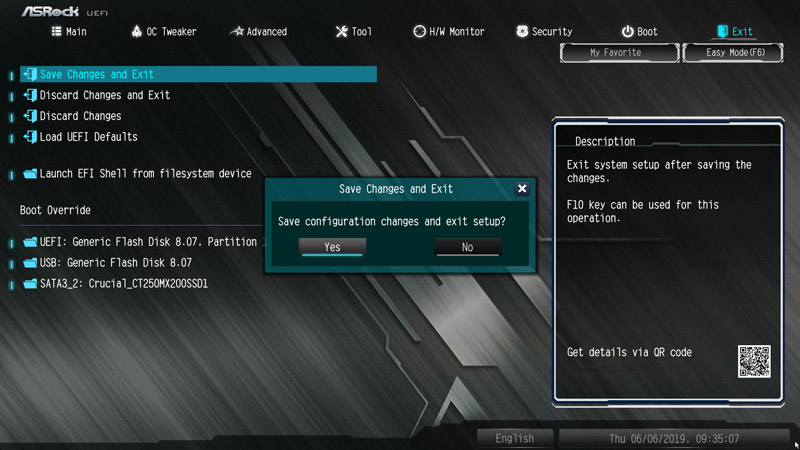Choose No in the save dialog

[x=467, y=247]
